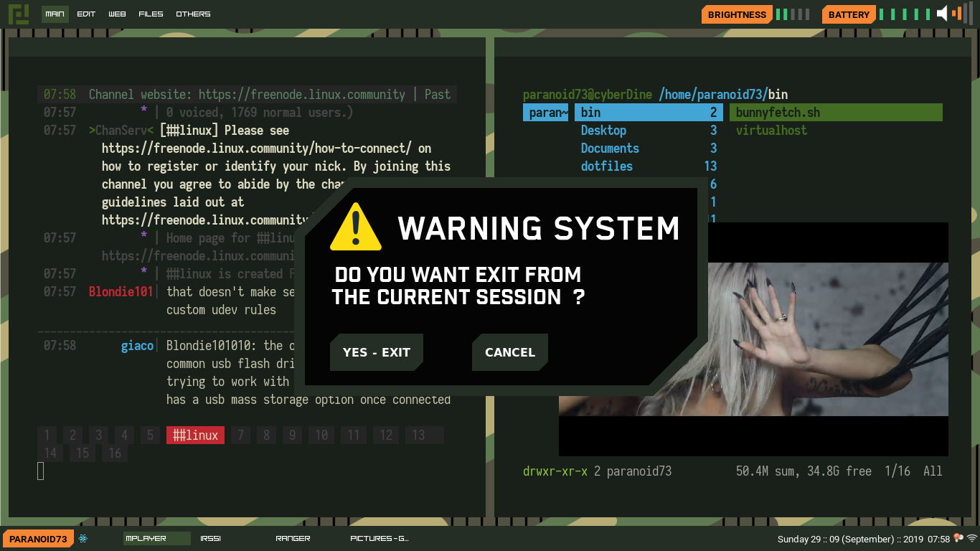
Task: Click the PARANOID73 user button
Action: (x=38, y=539)
